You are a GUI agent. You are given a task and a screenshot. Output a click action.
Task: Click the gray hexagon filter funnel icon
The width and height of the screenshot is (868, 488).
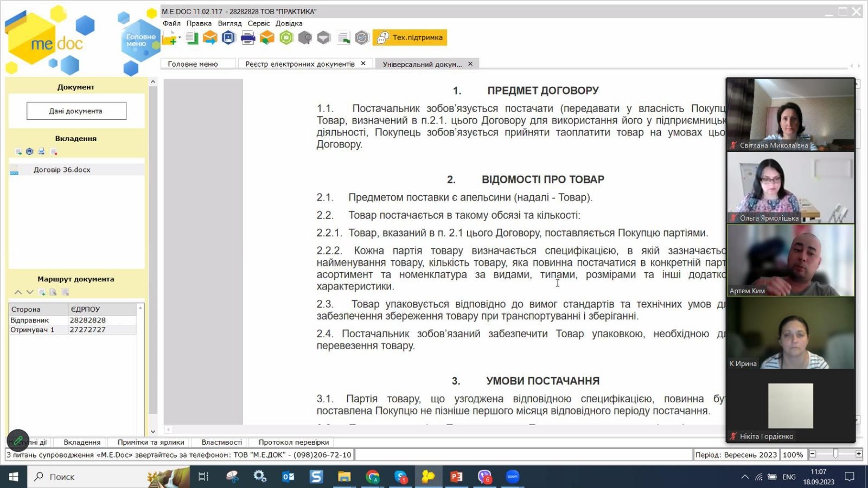click(x=324, y=37)
